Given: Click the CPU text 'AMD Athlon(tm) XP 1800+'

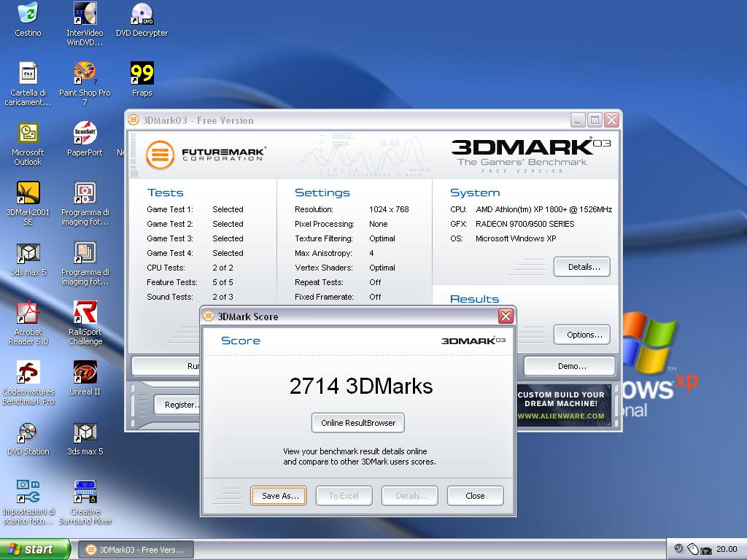Looking at the screenshot, I should pos(543,209).
